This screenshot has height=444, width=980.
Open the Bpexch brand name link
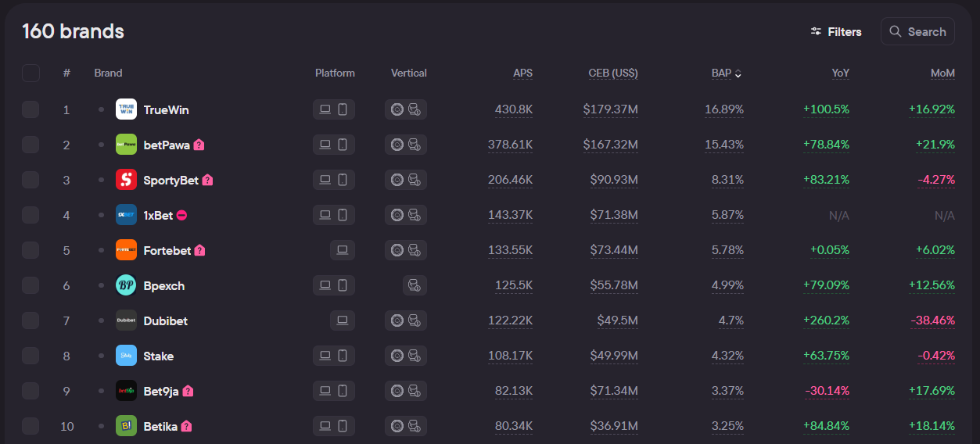164,285
